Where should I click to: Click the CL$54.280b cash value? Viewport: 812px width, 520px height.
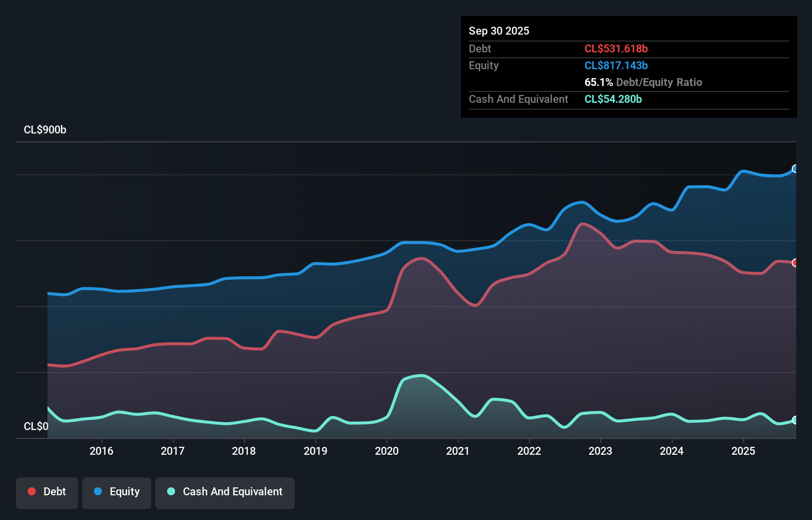click(x=613, y=99)
